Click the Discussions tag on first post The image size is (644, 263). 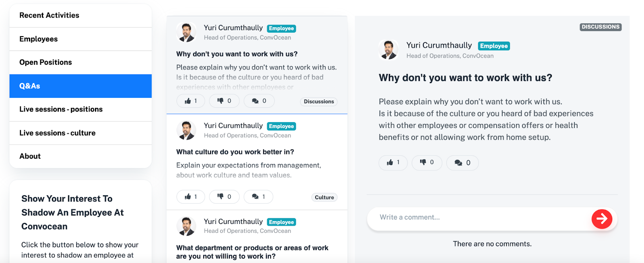[319, 101]
